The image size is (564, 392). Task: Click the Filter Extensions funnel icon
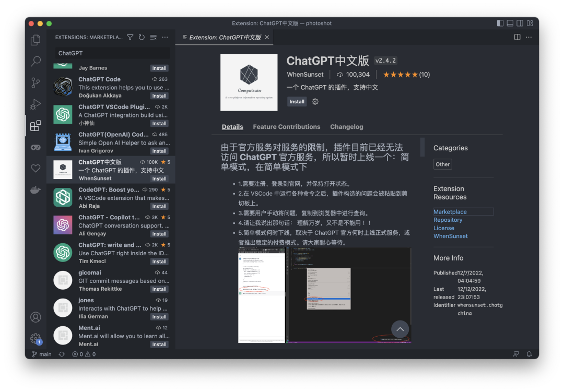(130, 38)
